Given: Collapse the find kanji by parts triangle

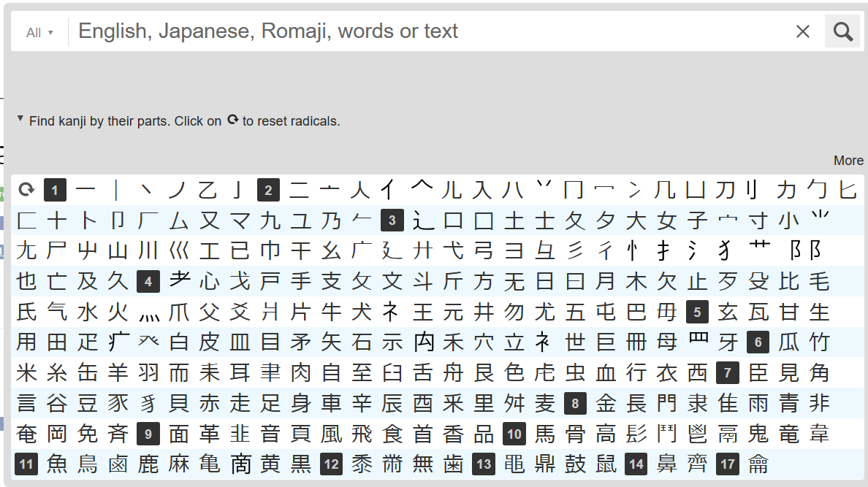Looking at the screenshot, I should pos(20,118).
